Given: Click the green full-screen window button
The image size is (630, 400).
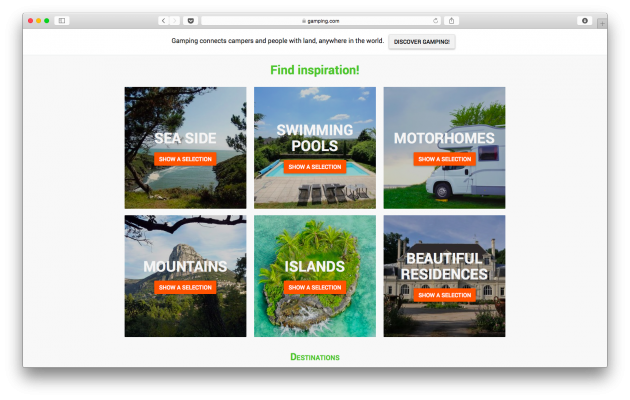Looking at the screenshot, I should coord(46,20).
